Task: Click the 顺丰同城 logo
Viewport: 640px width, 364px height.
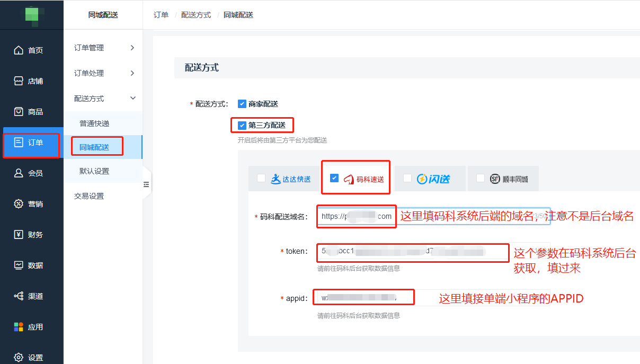Action: pos(509,179)
